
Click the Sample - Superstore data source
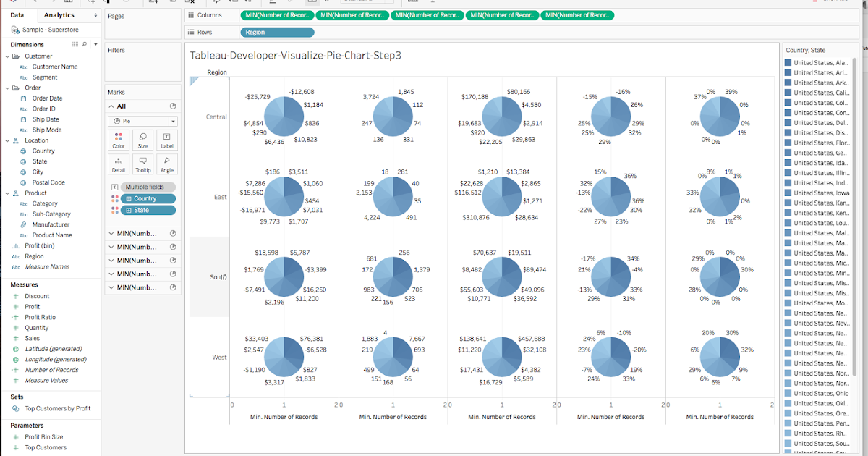pos(51,30)
